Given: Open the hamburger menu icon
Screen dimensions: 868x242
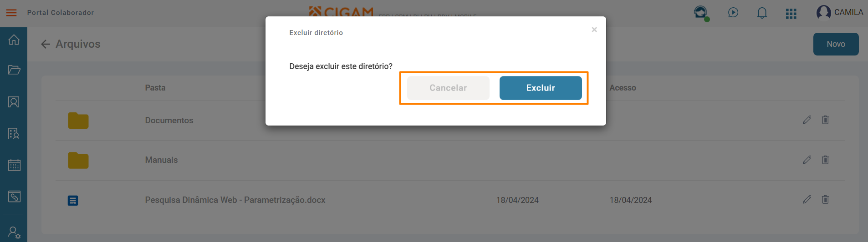Looking at the screenshot, I should tap(11, 13).
